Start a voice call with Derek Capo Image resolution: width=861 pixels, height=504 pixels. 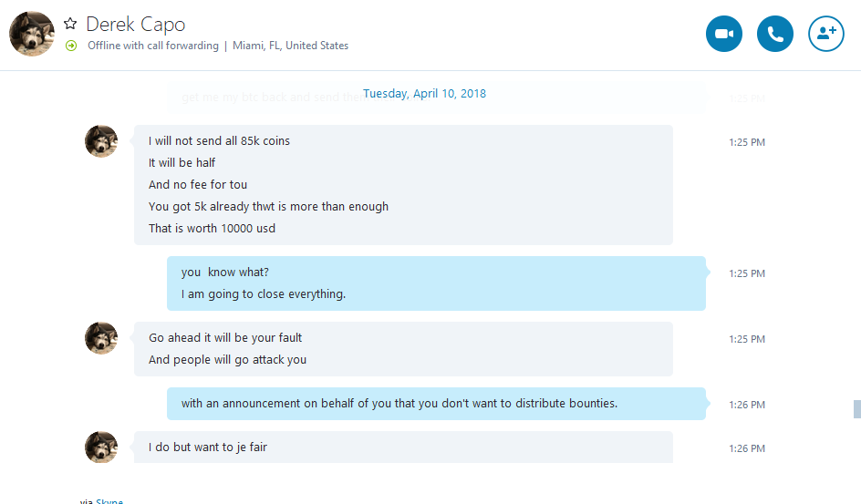tap(774, 34)
